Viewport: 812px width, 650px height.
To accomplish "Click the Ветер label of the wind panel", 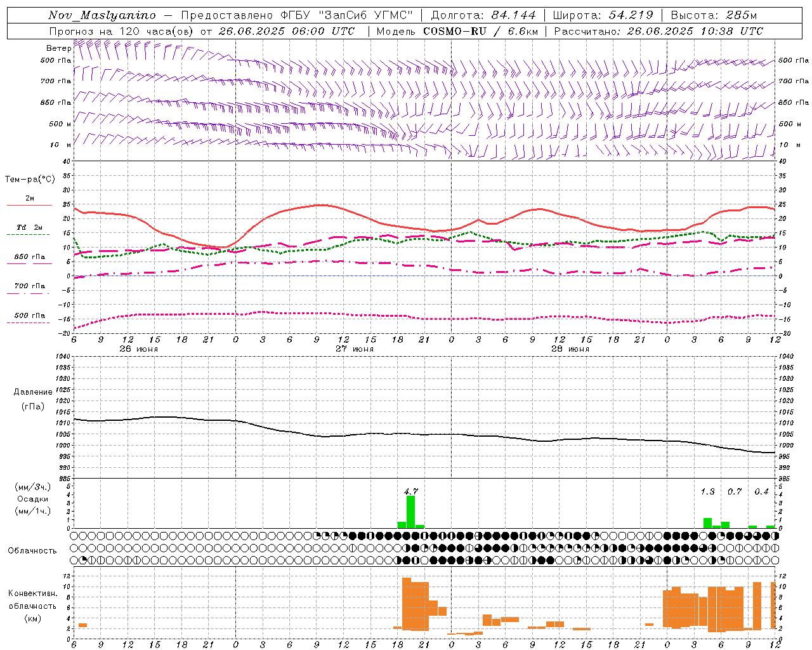I will click(58, 48).
